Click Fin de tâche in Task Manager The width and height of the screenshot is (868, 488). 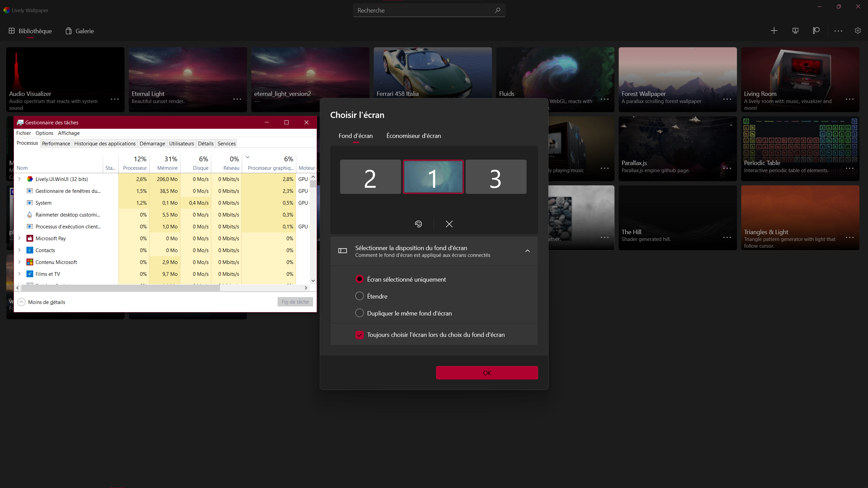click(x=295, y=302)
